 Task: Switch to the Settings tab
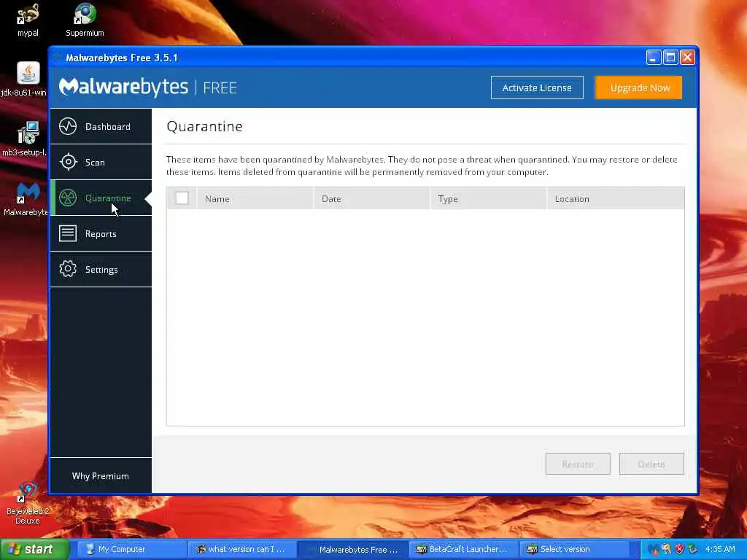[101, 269]
